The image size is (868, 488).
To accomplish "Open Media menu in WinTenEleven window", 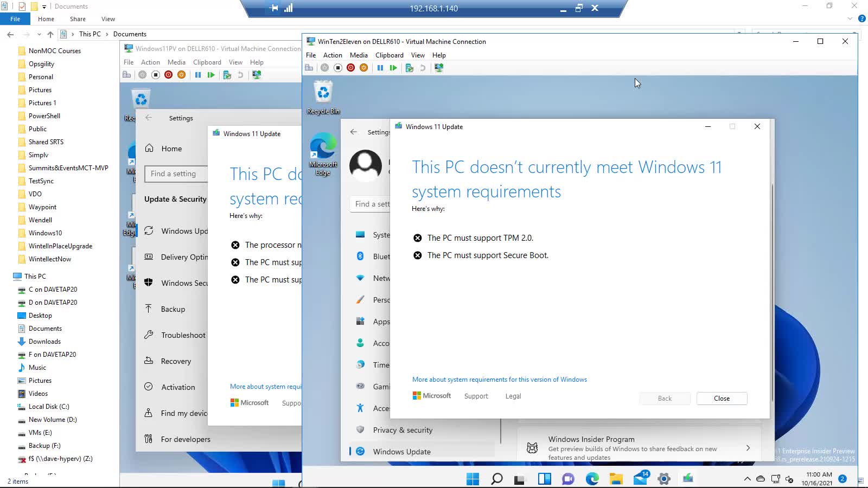I will pos(359,55).
